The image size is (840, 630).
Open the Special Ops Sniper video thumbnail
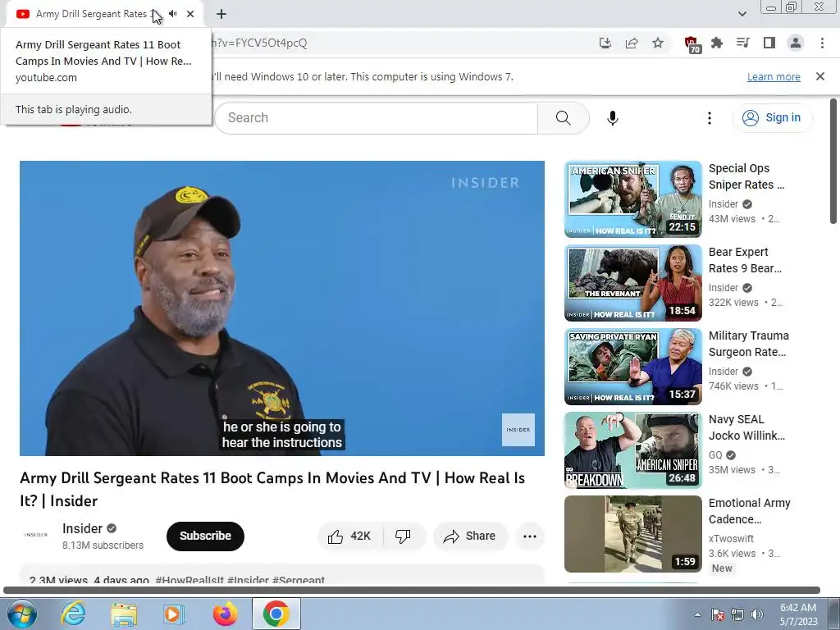point(632,199)
